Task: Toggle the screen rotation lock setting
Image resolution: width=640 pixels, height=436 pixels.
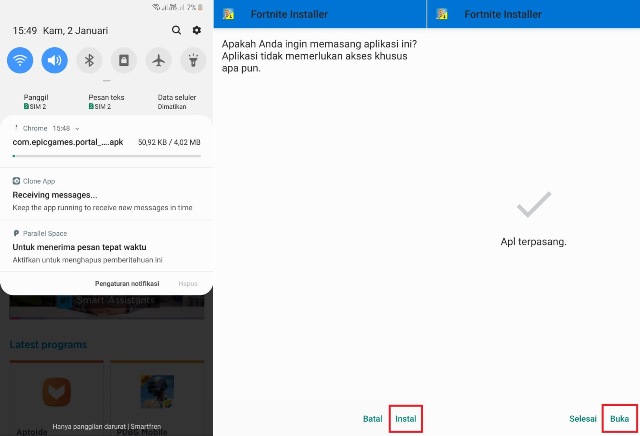Action: [124, 60]
